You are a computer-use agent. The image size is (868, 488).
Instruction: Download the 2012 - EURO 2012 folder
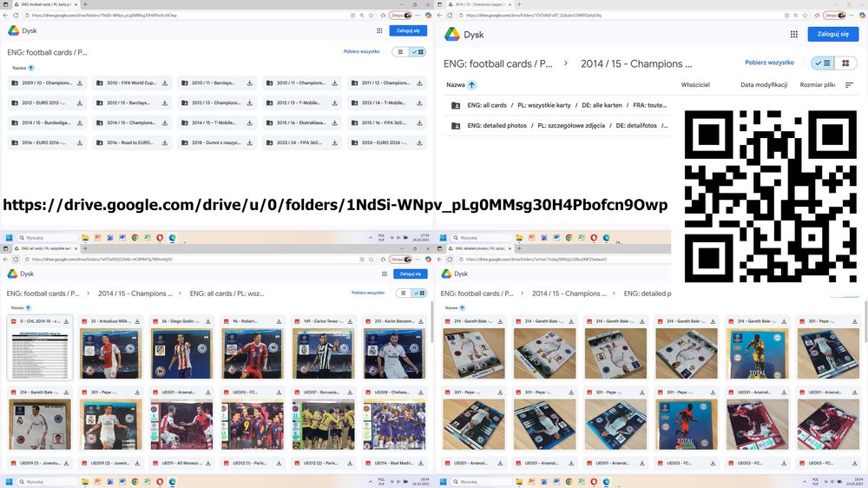pos(80,103)
